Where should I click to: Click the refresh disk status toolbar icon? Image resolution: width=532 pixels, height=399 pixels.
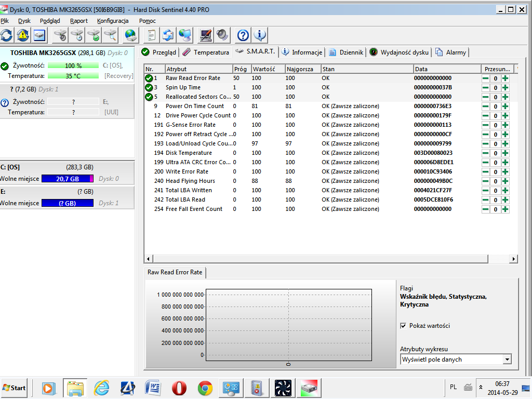[x=6, y=35]
